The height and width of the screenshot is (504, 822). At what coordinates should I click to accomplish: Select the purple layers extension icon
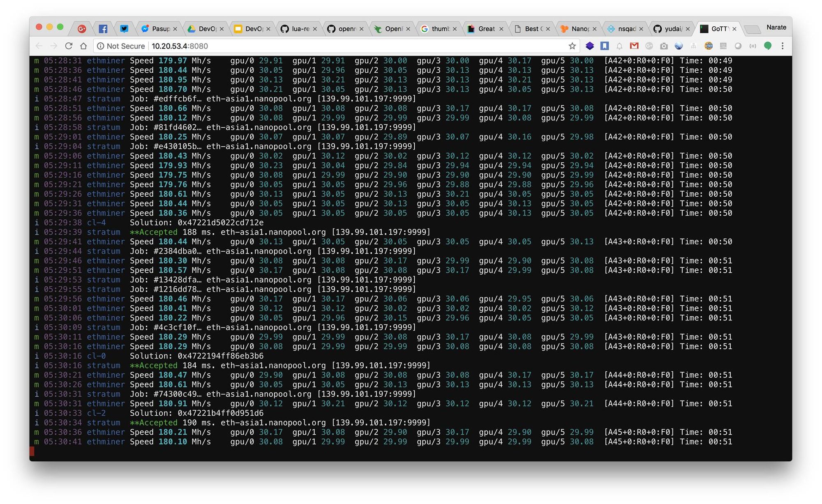click(590, 46)
